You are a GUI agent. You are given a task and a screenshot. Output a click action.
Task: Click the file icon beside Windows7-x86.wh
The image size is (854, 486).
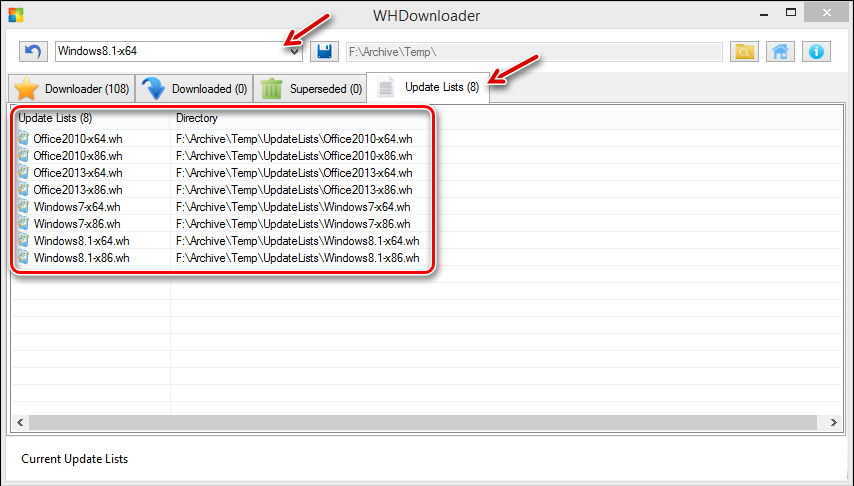[x=23, y=223]
